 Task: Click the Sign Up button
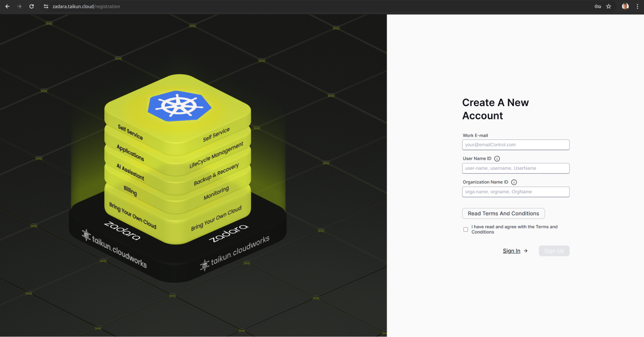[x=554, y=251]
